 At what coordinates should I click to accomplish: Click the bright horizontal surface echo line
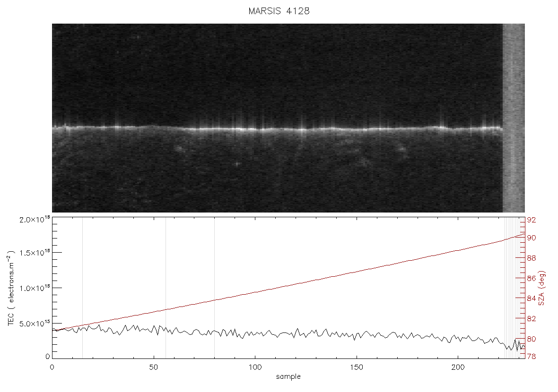pos(277,128)
